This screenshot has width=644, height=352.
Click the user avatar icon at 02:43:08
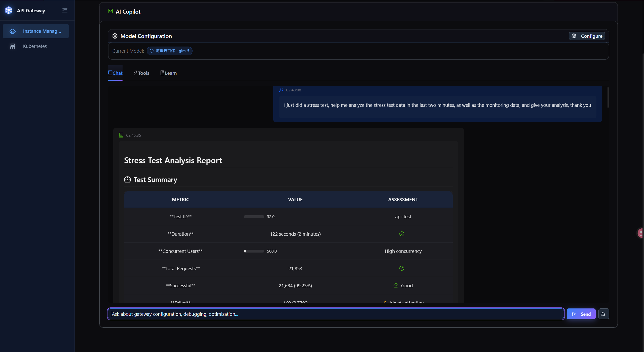point(281,90)
